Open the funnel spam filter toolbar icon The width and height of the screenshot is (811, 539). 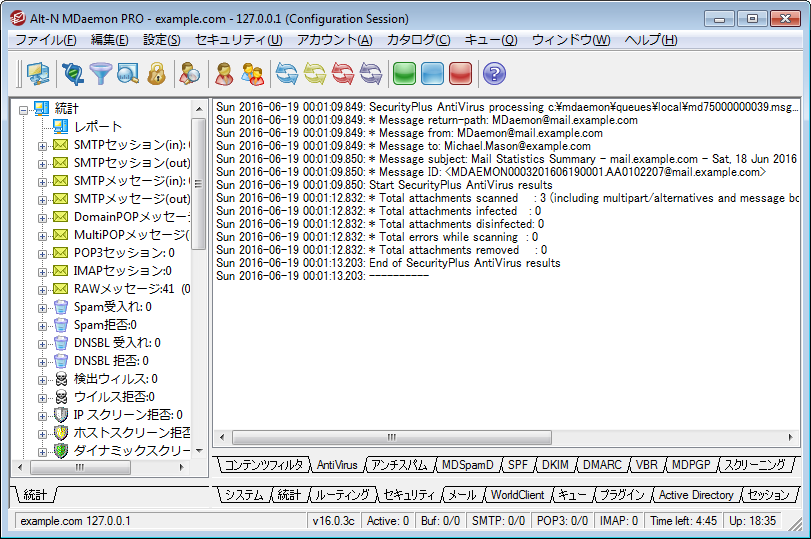point(100,73)
